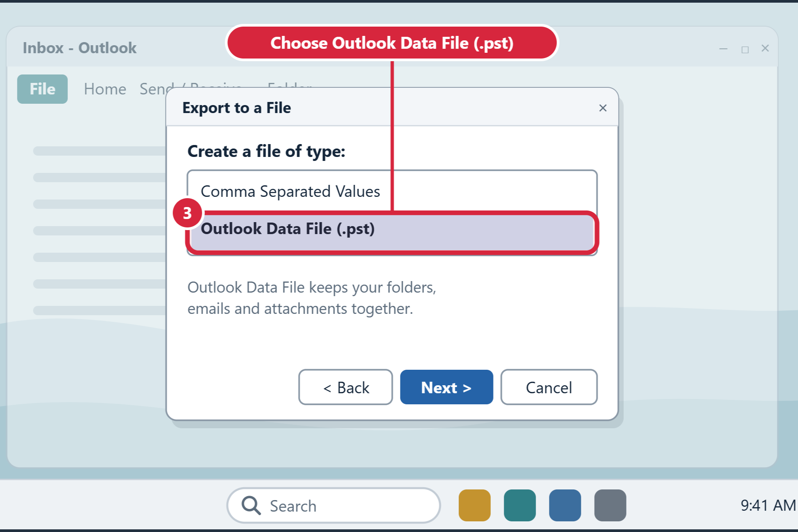Screen dimensions: 798x532
Task: Go back with the < Back button
Action: 346,387
